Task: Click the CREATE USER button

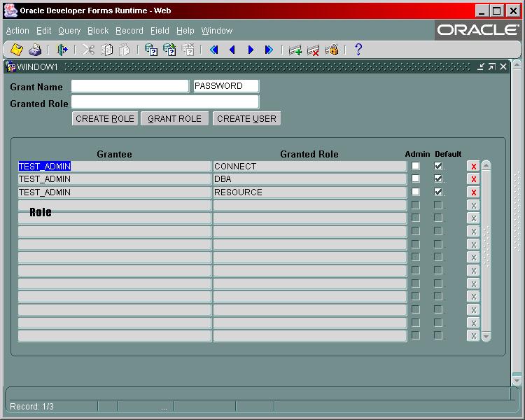Action: pos(246,119)
